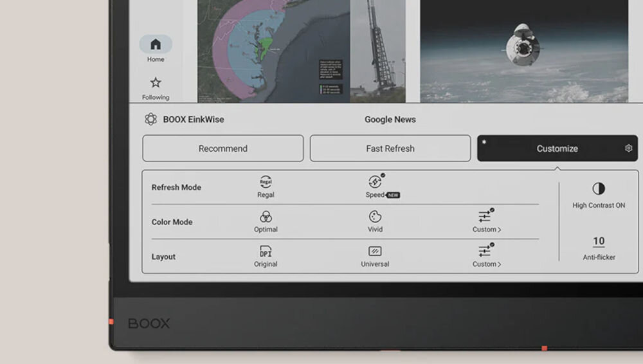This screenshot has width=643, height=364.
Task: Open Custom layout settings
Action: click(x=486, y=257)
